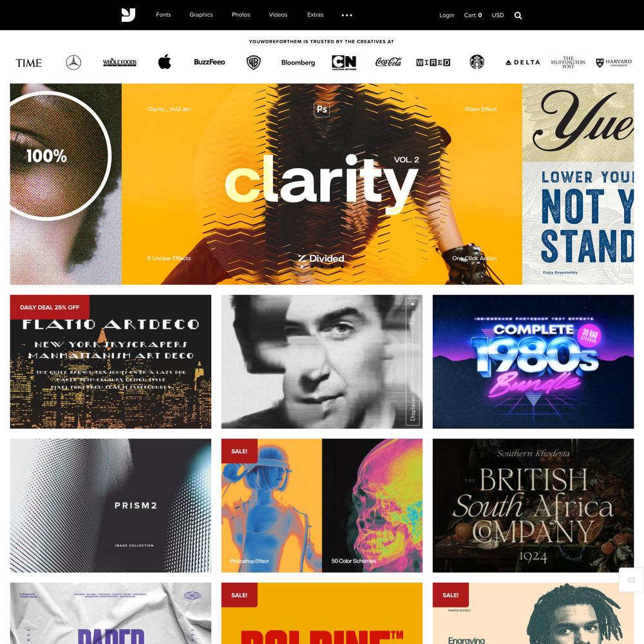This screenshot has height=644, width=644.
Task: Select the first carousel slide dot
Action: (x=302, y=267)
